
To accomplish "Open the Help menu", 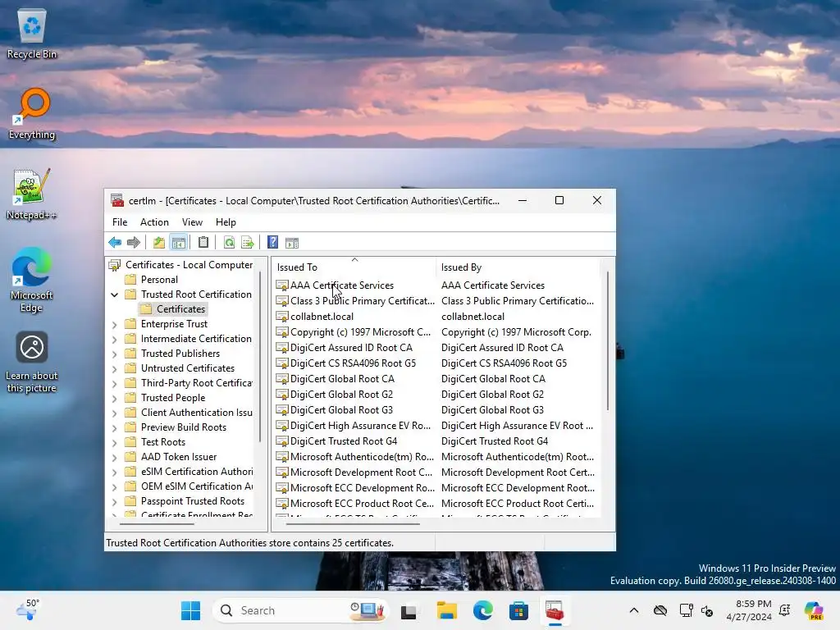I will click(x=226, y=222).
